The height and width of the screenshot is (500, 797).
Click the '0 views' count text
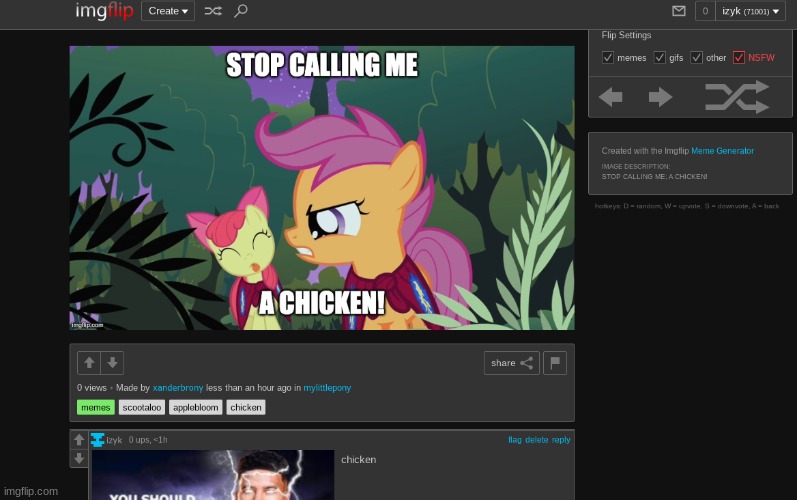[x=92, y=388]
